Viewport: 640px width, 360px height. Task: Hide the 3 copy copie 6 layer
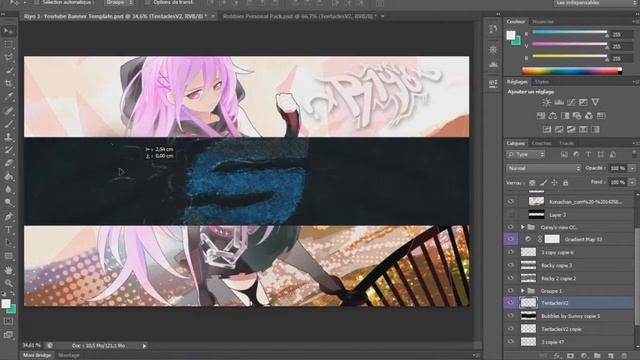click(x=511, y=252)
